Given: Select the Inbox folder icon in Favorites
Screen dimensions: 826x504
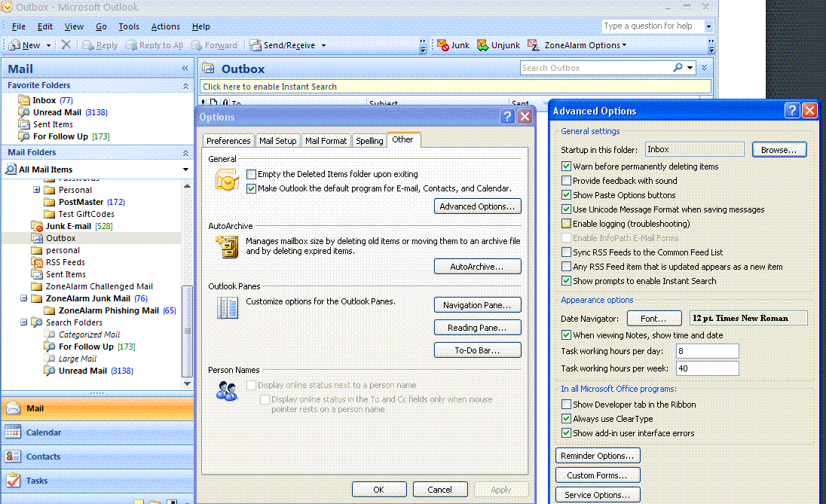Looking at the screenshot, I should click(24, 100).
